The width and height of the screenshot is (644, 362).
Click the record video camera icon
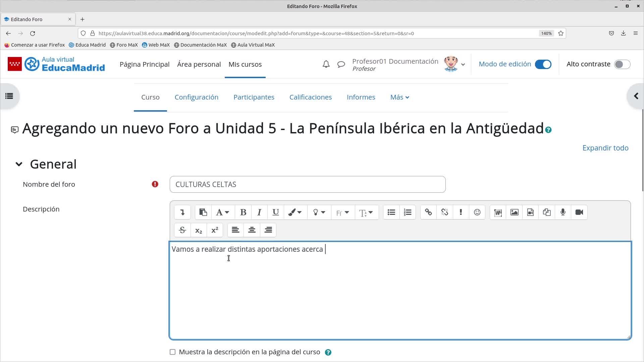point(579,213)
